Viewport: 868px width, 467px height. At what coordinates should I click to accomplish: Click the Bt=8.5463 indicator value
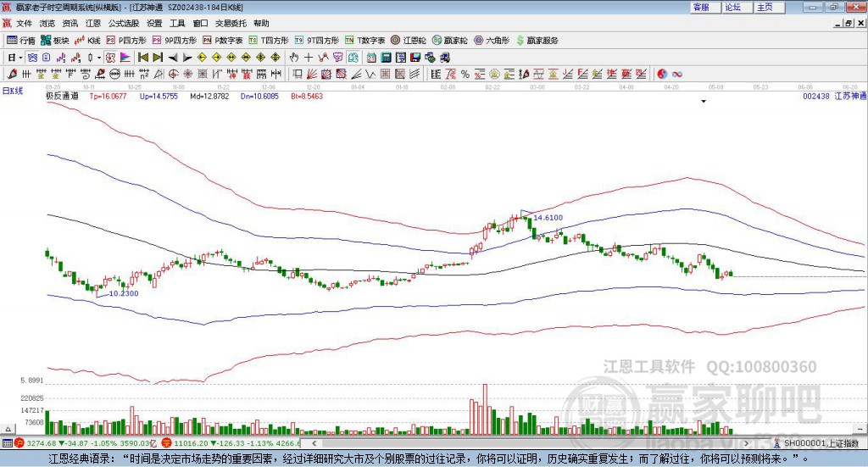(307, 97)
